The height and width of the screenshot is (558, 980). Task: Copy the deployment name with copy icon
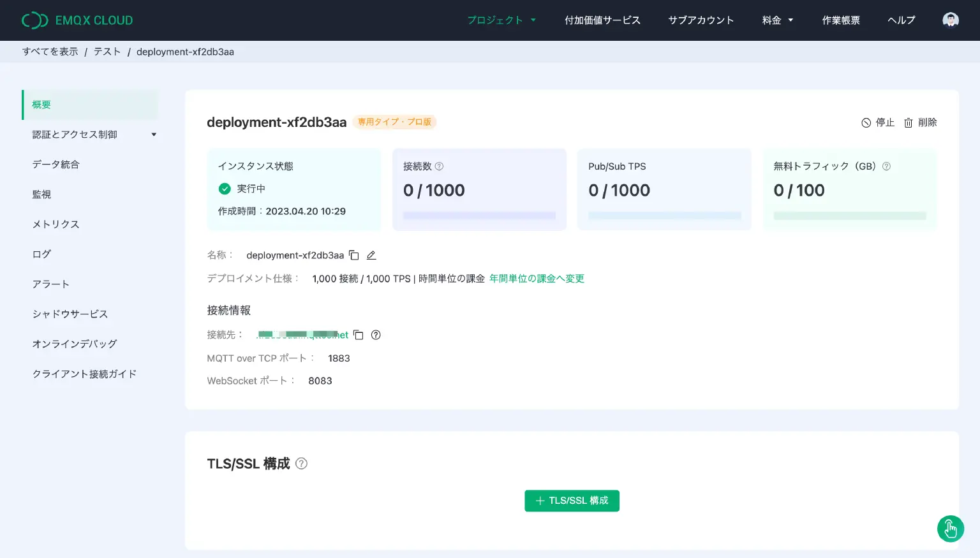(354, 254)
